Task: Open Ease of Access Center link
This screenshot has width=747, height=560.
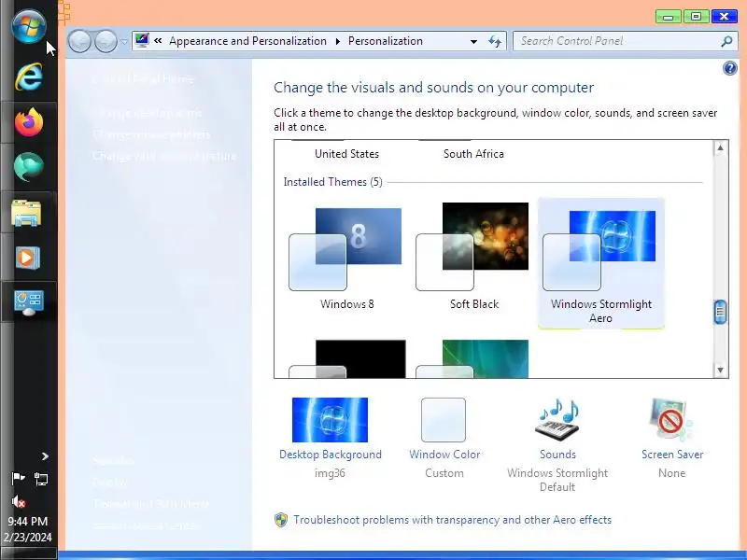Action: point(147,525)
